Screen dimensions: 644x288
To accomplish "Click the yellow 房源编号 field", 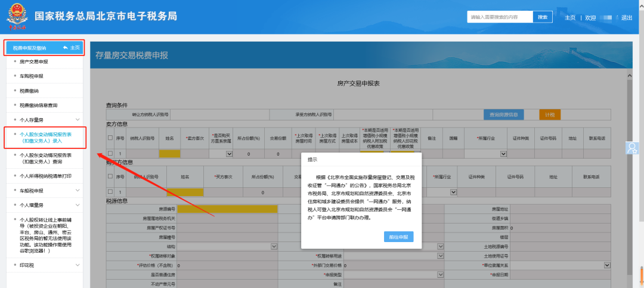I will [227, 209].
